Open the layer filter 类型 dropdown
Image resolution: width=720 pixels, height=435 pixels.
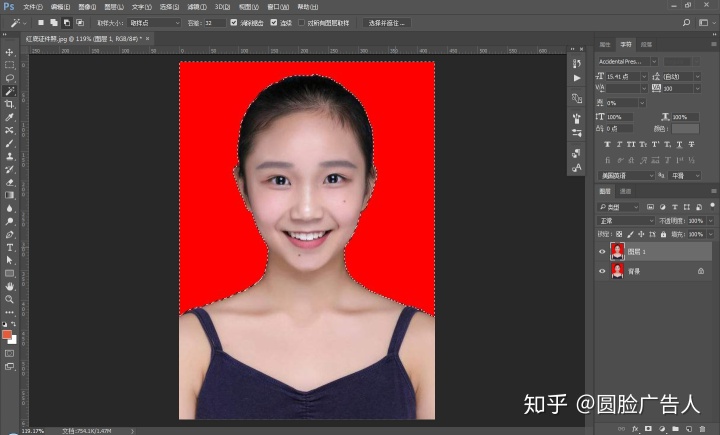(618, 207)
